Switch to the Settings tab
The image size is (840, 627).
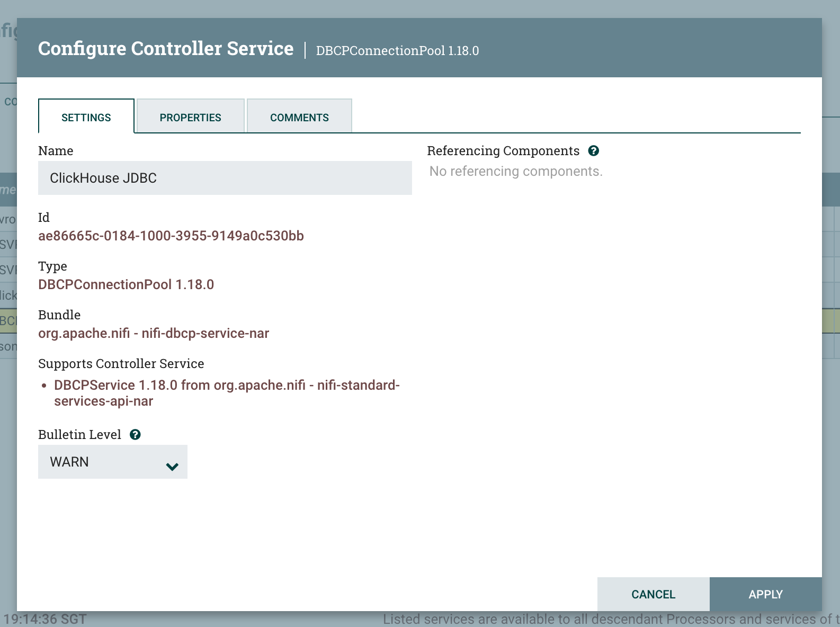tap(86, 117)
